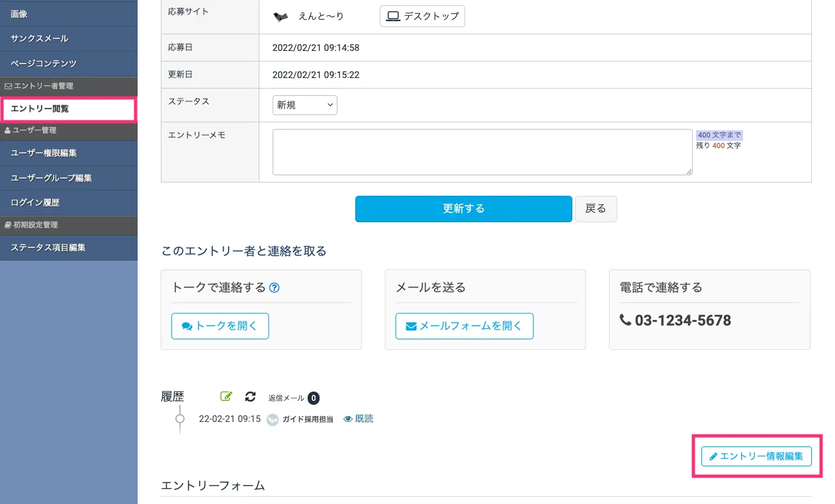835x504 pixels.
Task: Go to サンクスメール in sidebar
Action: pyautogui.click(x=69, y=38)
